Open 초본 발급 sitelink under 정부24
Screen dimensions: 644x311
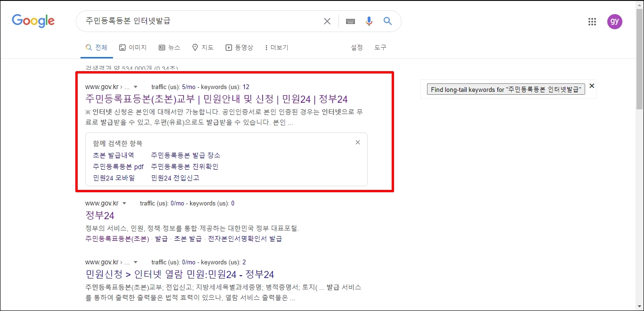click(x=188, y=239)
